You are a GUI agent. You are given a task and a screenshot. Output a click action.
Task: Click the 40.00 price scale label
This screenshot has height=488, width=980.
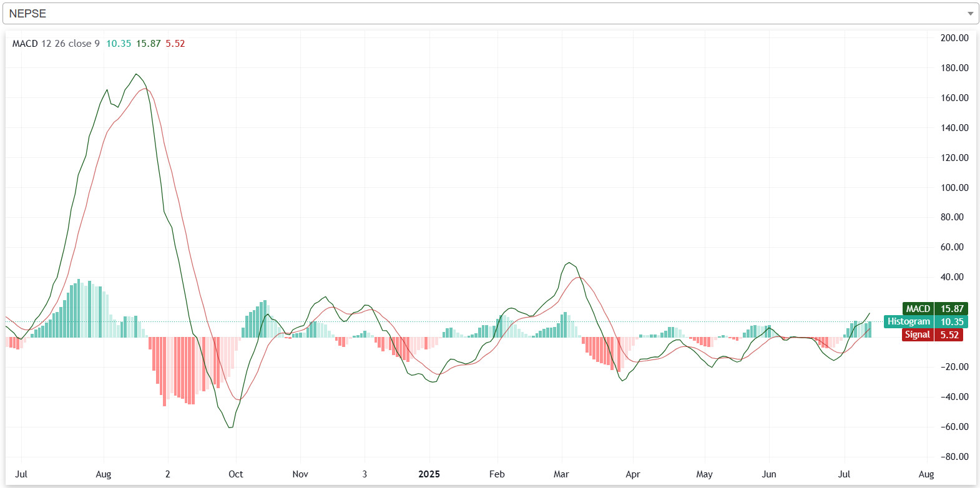point(952,277)
